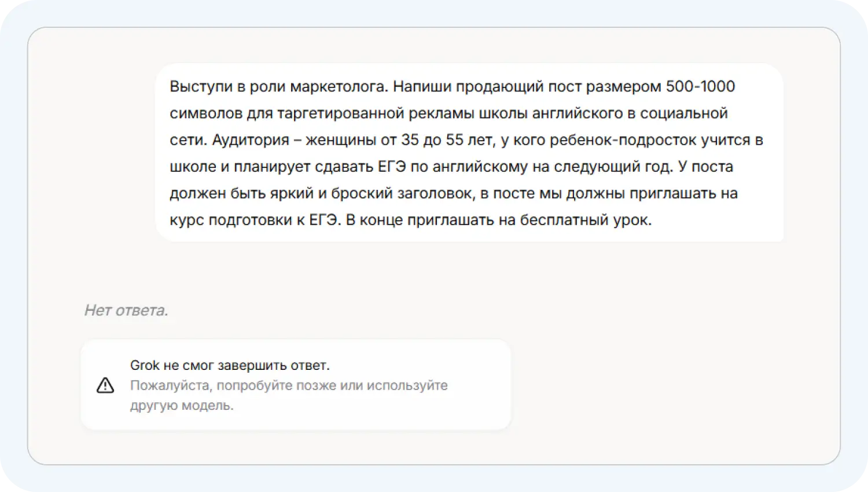Click the 'Нет ответа.' label
This screenshot has width=868, height=492.
pos(126,311)
